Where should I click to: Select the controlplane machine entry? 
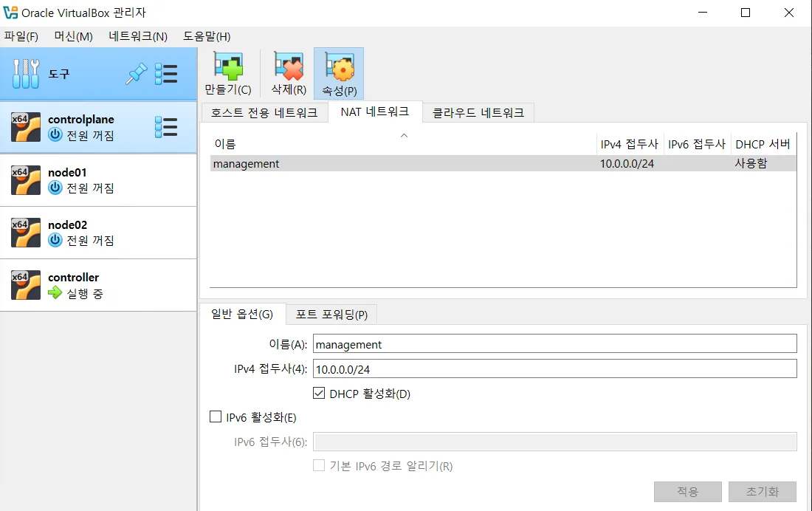[x=98, y=127]
